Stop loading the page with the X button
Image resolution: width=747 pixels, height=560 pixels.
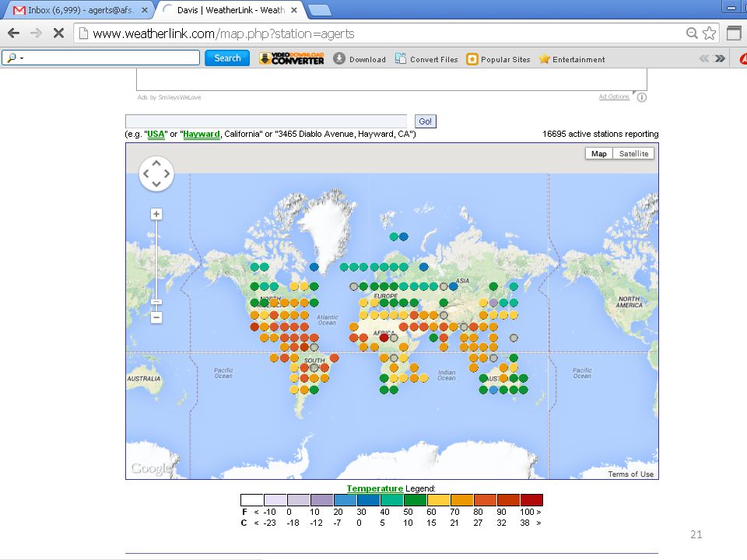(58, 33)
